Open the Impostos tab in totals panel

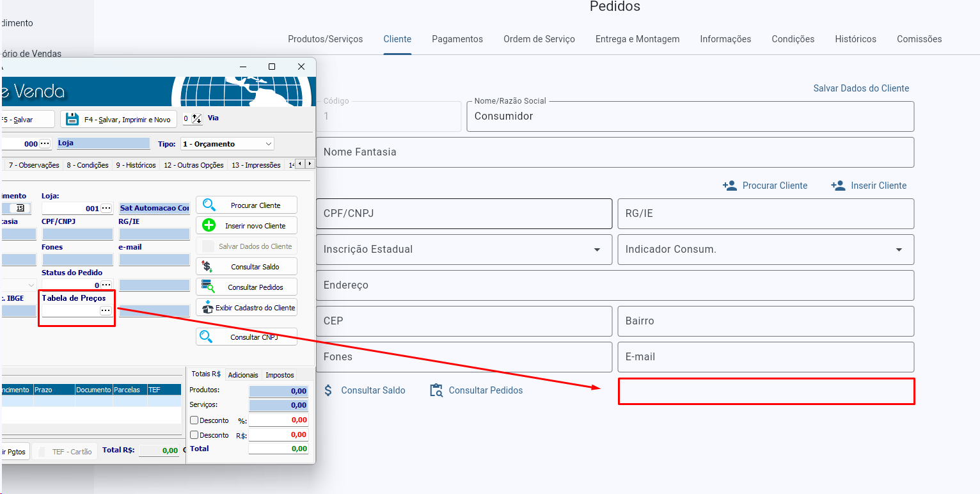point(280,375)
